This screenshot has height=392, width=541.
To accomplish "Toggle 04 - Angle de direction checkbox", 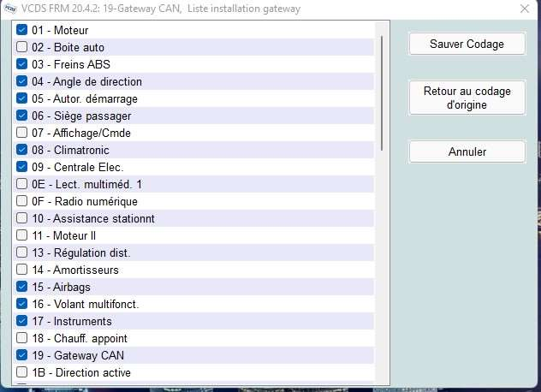I will pos(21,81).
